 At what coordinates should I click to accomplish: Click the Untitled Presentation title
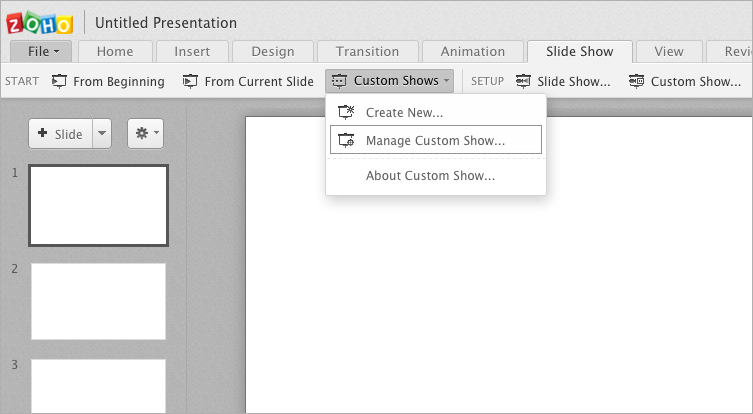pyautogui.click(x=166, y=22)
